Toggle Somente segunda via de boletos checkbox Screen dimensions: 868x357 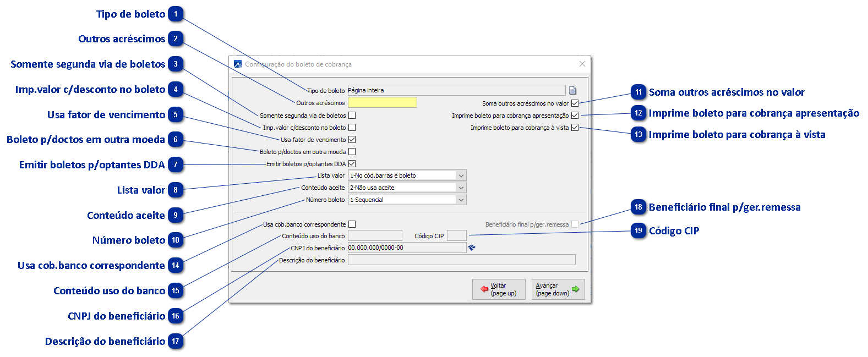click(x=352, y=116)
